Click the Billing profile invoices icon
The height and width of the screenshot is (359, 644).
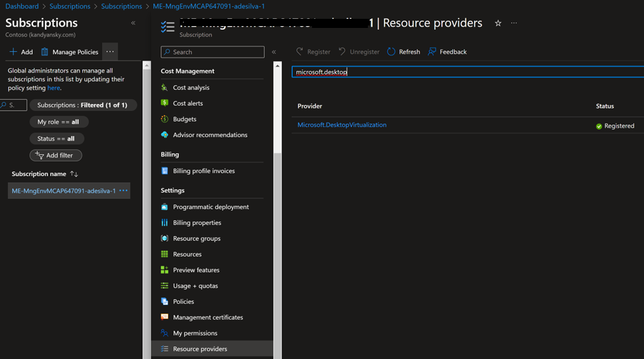point(164,171)
